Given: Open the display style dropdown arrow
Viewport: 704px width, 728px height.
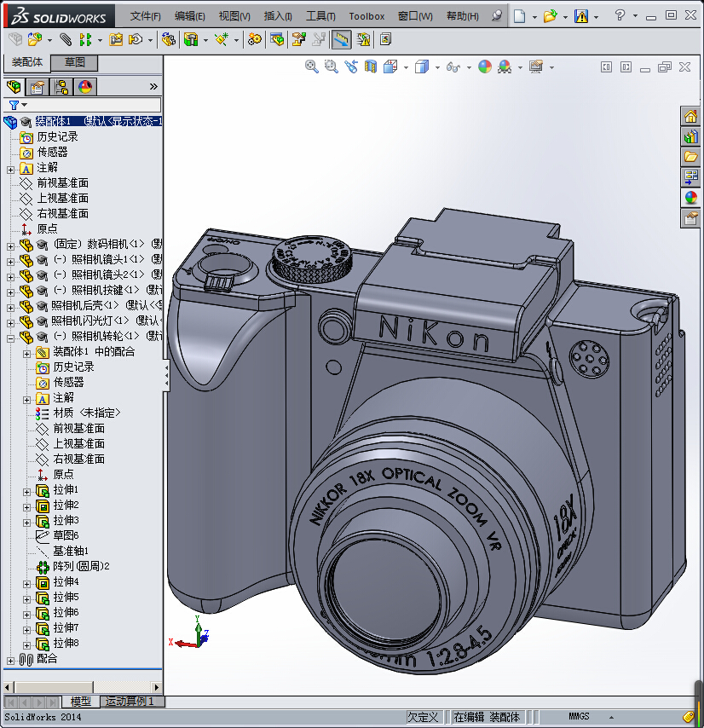Looking at the screenshot, I should coord(437,68).
